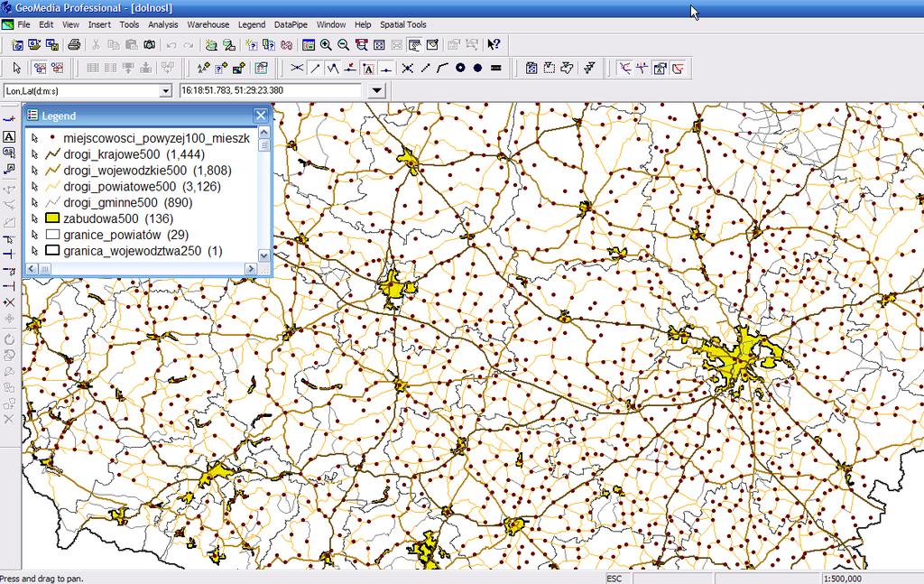Click the first pink select set icon

click(40, 69)
